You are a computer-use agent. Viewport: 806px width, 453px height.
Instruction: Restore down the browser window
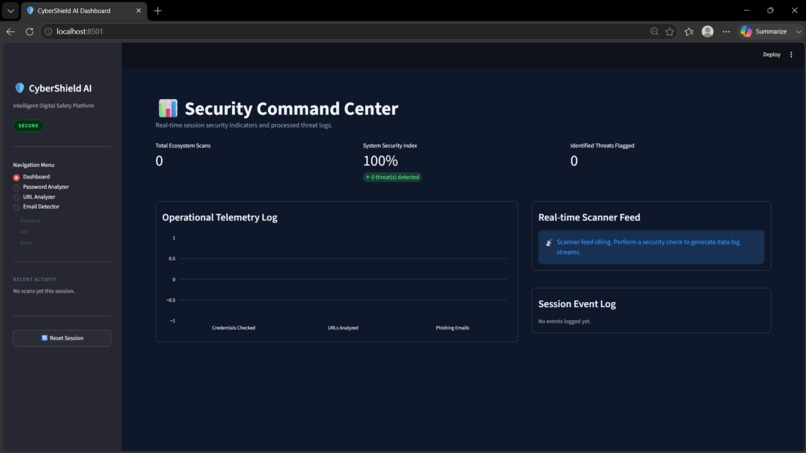[x=770, y=10]
